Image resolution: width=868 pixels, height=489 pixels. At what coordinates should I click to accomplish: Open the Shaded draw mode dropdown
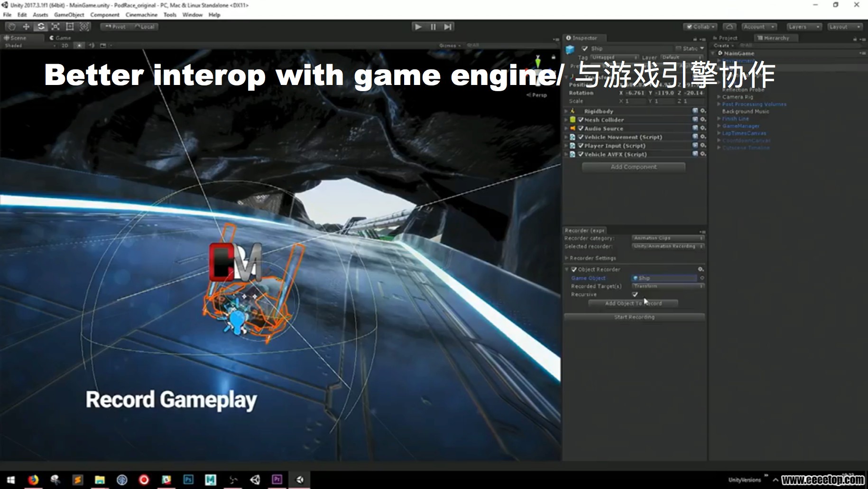30,46
